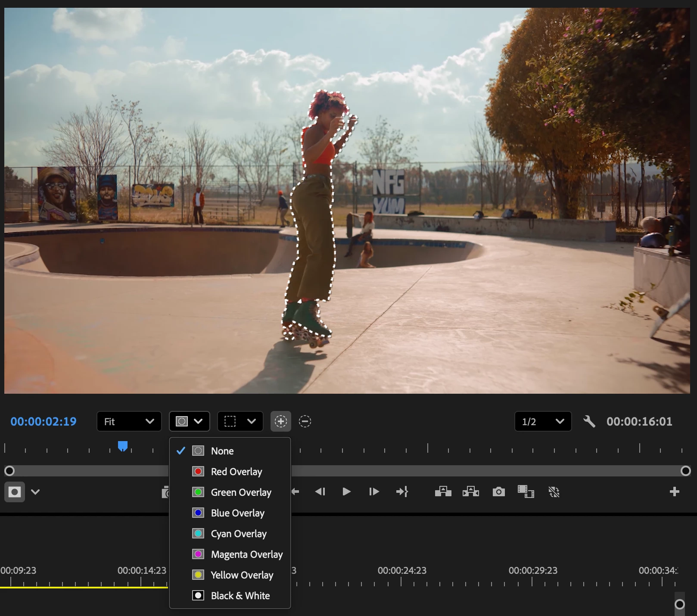697x616 pixels.
Task: Open the Fit zoom level dropdown
Action: pyautogui.click(x=129, y=421)
